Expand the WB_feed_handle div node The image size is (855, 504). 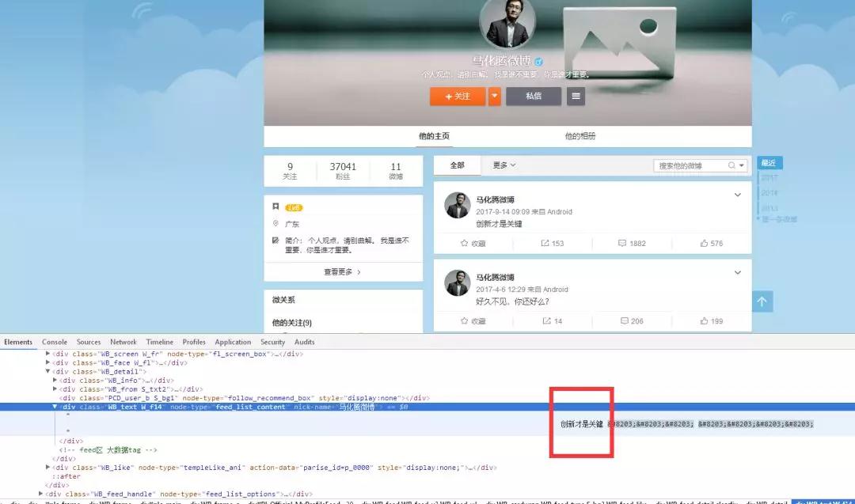pos(41,494)
